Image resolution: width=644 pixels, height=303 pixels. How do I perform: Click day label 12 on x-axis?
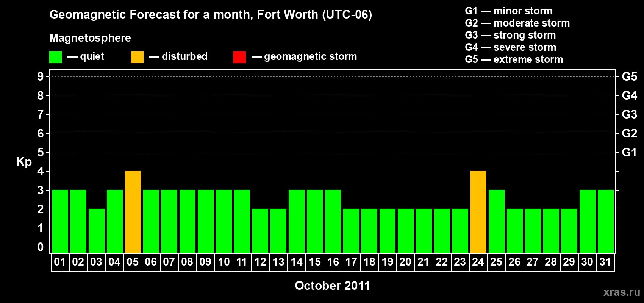260,262
